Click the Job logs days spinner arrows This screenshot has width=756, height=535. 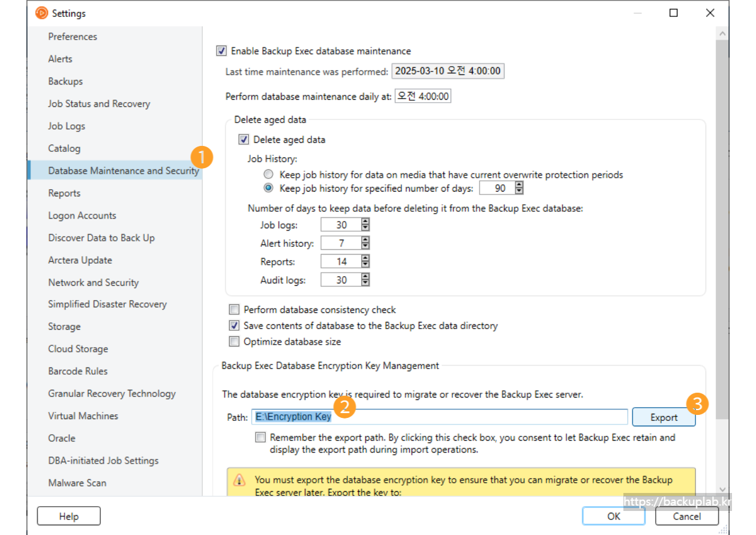(365, 225)
